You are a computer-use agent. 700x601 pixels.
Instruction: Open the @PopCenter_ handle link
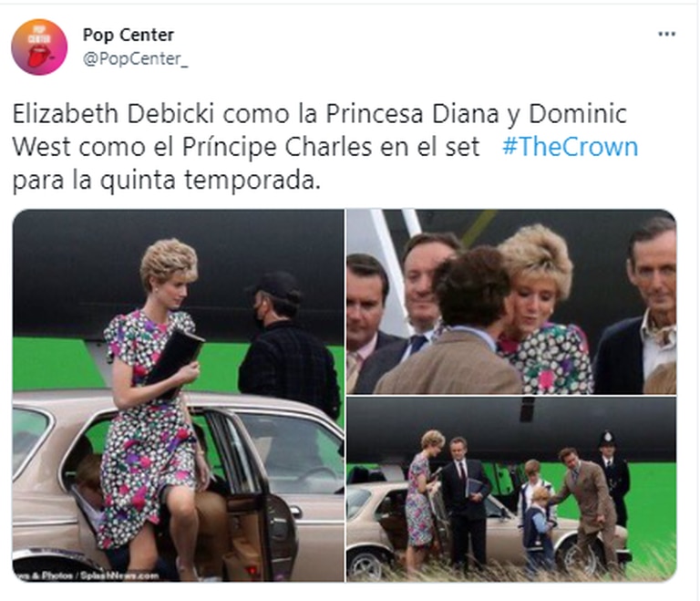[135, 58]
